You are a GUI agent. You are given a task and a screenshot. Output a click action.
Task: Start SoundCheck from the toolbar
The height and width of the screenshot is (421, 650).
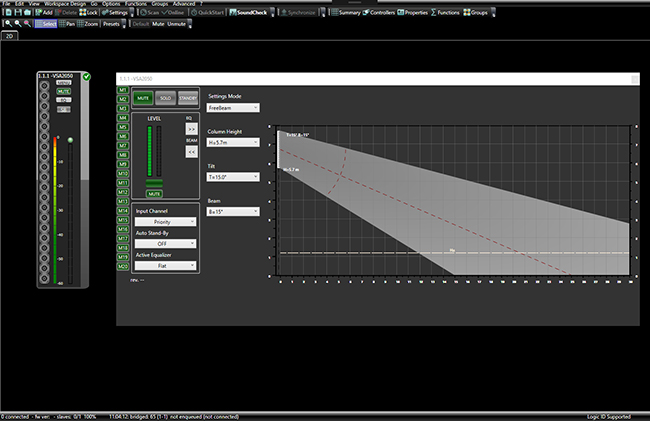point(246,12)
